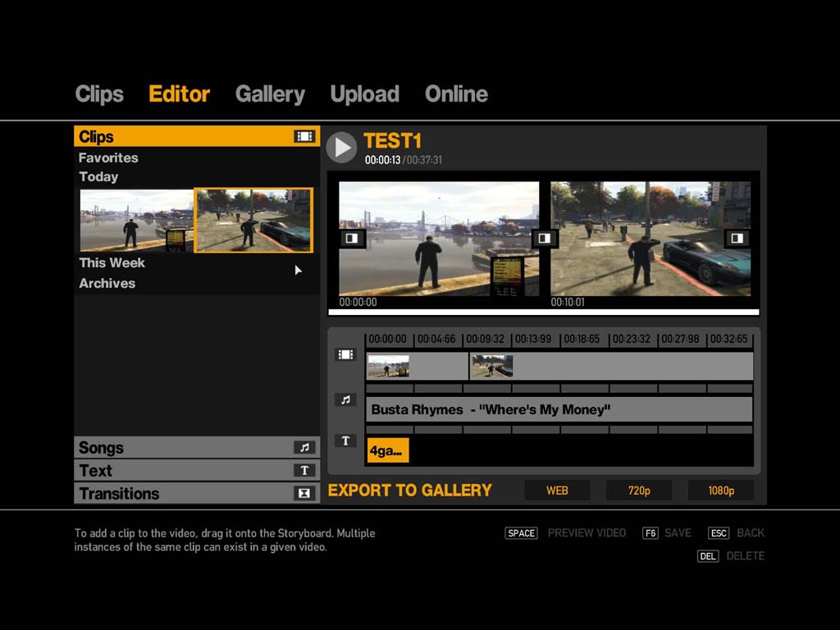Open the Upload tab
840x630 pixels.
364,94
